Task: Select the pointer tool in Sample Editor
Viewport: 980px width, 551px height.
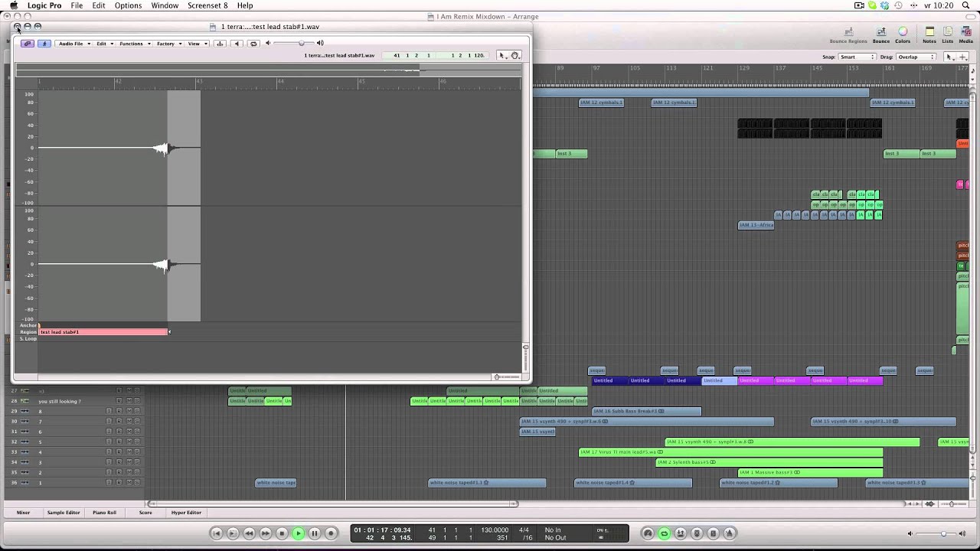Action: [503, 55]
